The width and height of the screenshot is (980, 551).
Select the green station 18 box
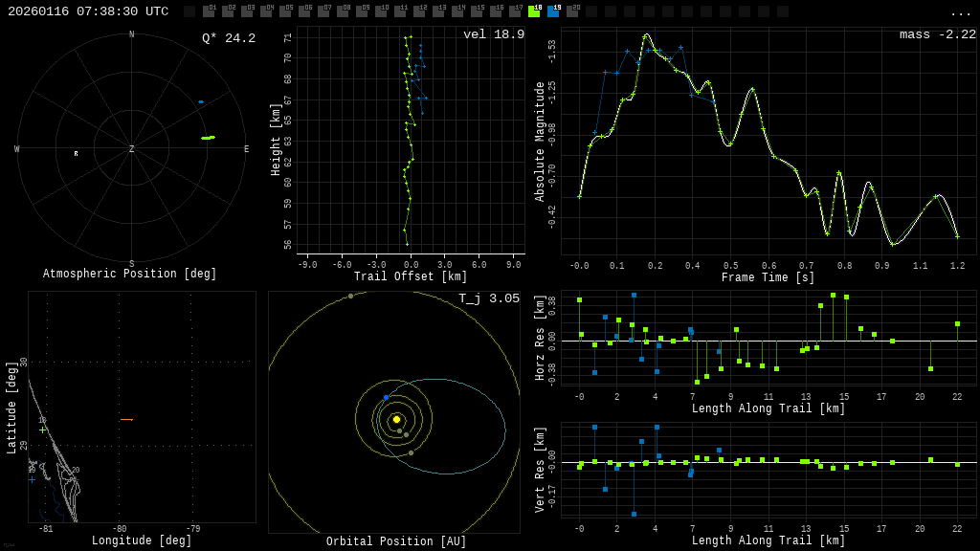point(534,11)
